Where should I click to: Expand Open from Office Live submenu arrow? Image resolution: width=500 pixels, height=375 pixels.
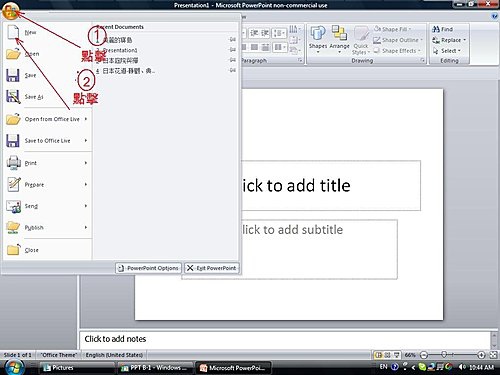pyautogui.click(x=86, y=119)
